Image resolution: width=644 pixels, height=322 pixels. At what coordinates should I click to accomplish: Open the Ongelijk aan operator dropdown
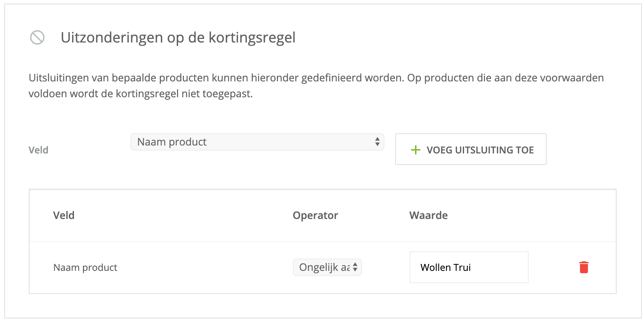(x=327, y=267)
